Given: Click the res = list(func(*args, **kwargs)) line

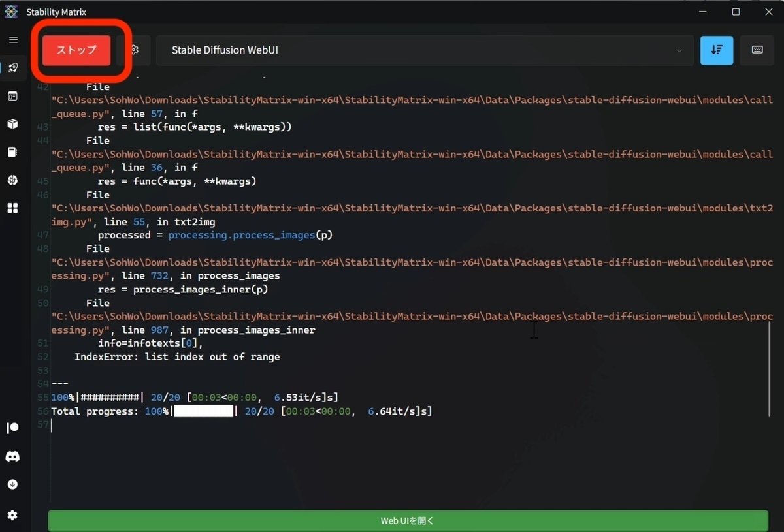Looking at the screenshot, I should (195, 127).
